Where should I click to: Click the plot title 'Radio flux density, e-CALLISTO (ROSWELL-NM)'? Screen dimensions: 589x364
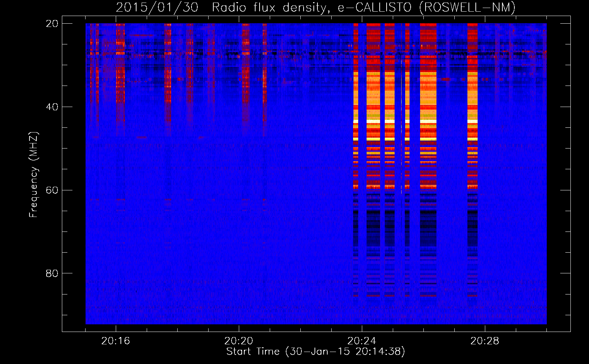[x=364, y=7]
